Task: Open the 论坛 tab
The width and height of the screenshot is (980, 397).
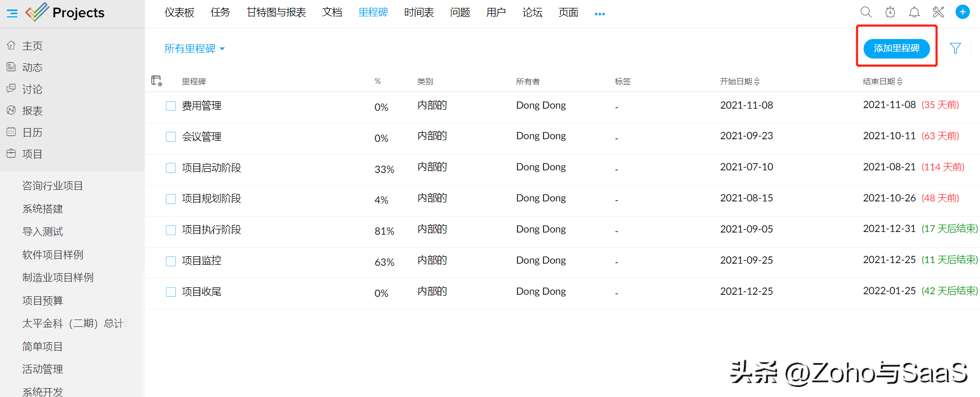Action: [x=532, y=12]
